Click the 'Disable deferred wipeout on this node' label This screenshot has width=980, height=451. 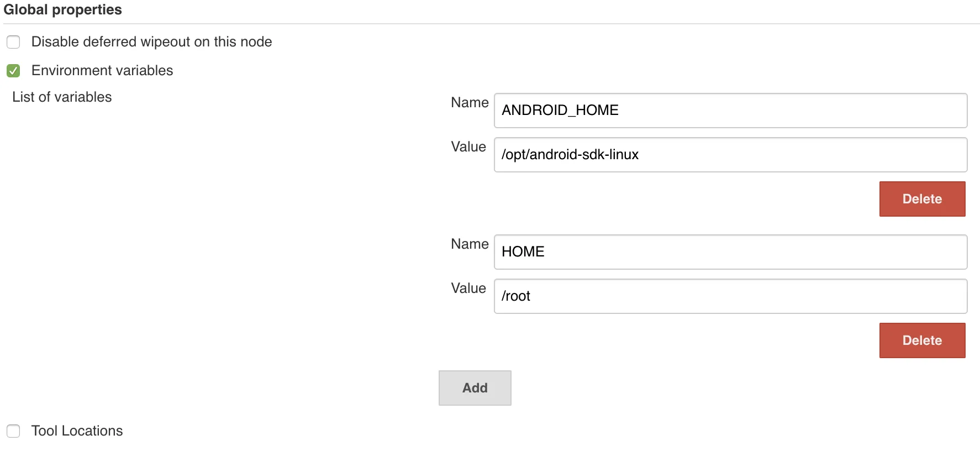pyautogui.click(x=151, y=42)
